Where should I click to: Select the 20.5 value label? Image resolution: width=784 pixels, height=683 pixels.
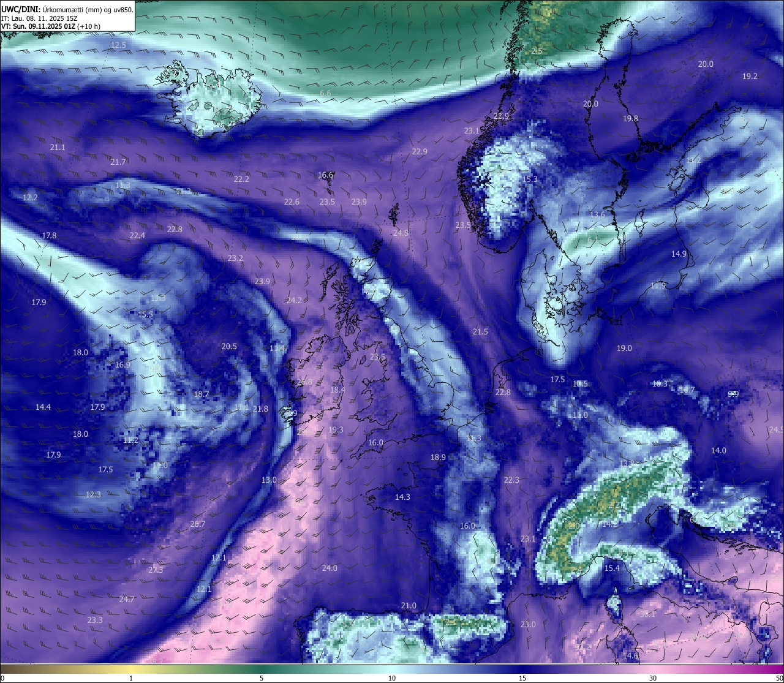[x=229, y=346]
